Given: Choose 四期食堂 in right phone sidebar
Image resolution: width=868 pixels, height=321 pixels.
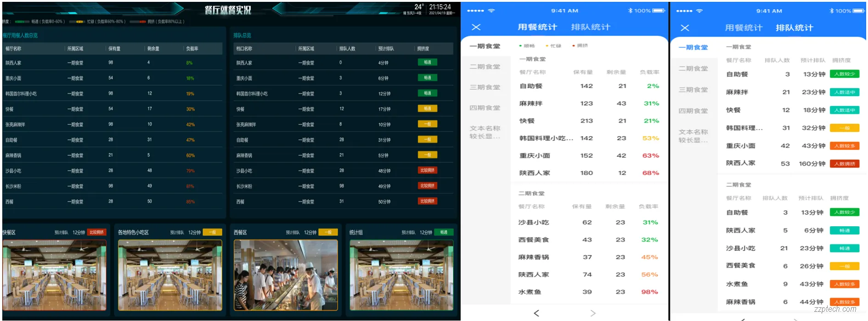Looking at the screenshot, I should coord(693,111).
